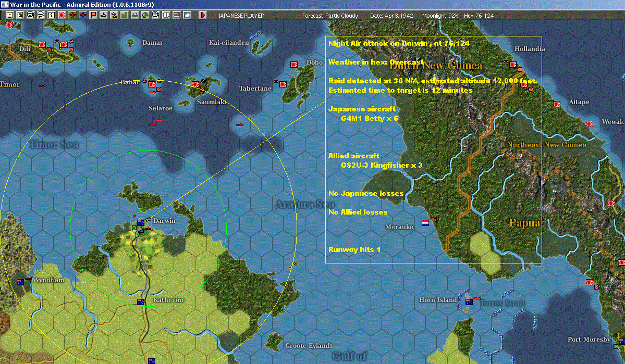Click the third toolbar icon with ship emblem
This screenshot has height=364, width=625.
click(31, 15)
